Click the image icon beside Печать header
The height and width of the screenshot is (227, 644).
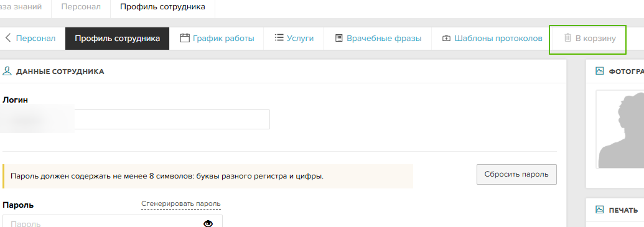point(599,210)
